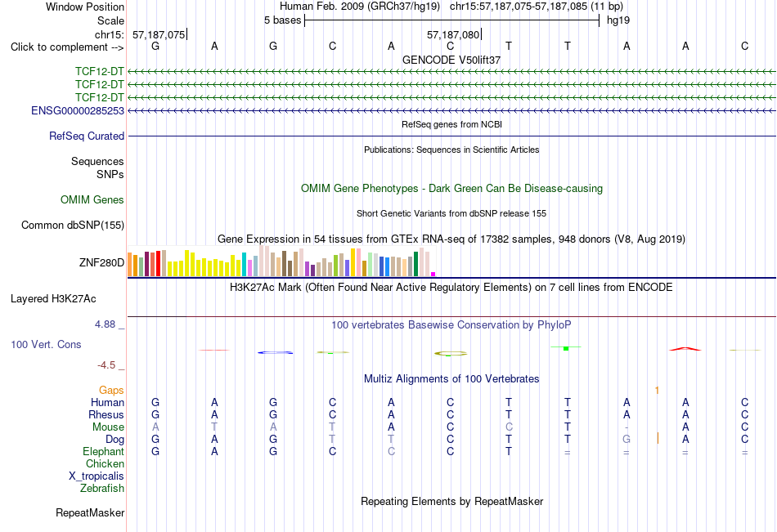Click the blue PhyloP conservation mark
The image size is (777, 532).
click(275, 352)
